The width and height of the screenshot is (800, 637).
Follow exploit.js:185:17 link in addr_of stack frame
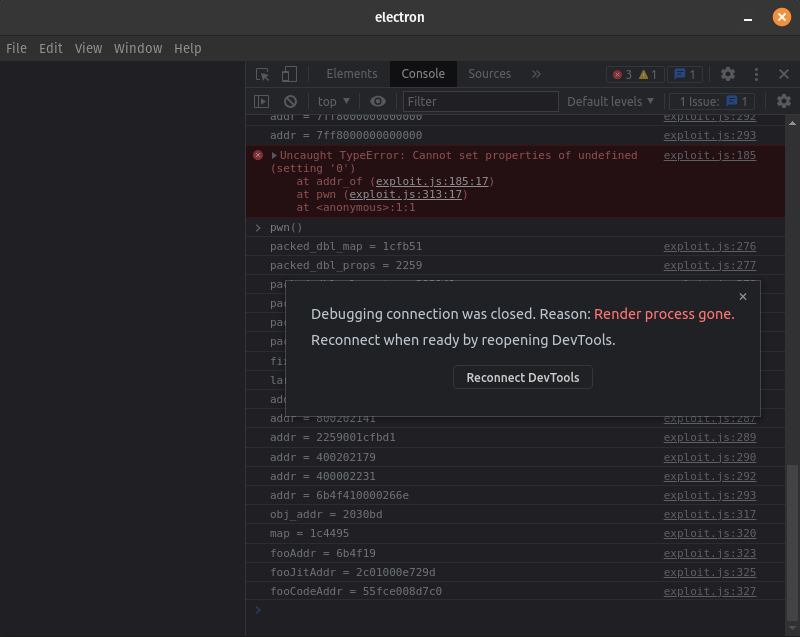coord(432,182)
